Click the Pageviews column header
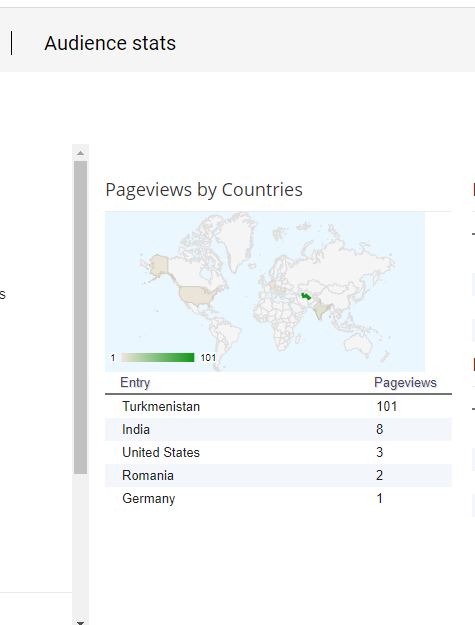The image size is (475, 625). point(405,383)
